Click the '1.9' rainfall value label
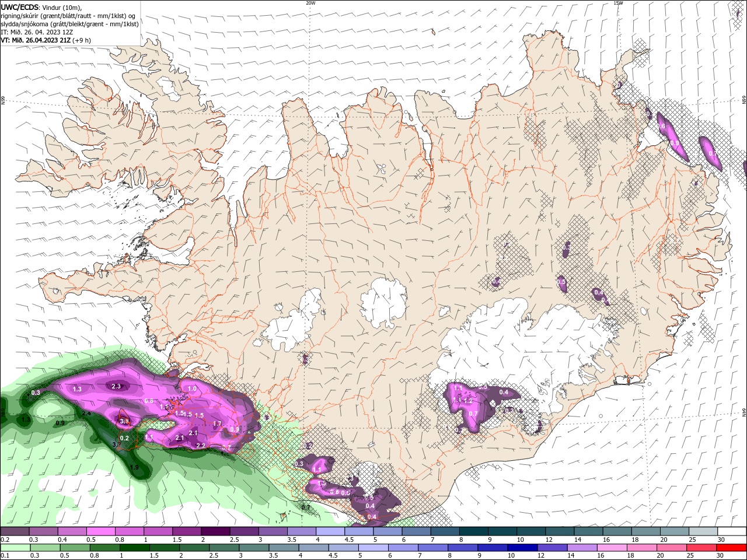Screen dimensions: 747x560 (x=134, y=468)
